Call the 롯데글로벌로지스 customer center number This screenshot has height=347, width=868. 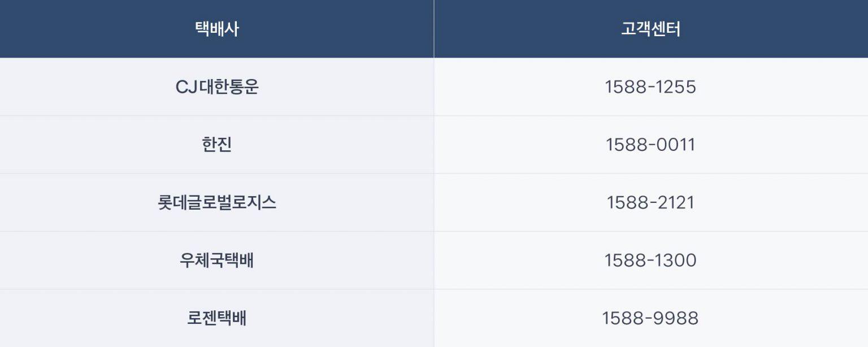point(650,203)
